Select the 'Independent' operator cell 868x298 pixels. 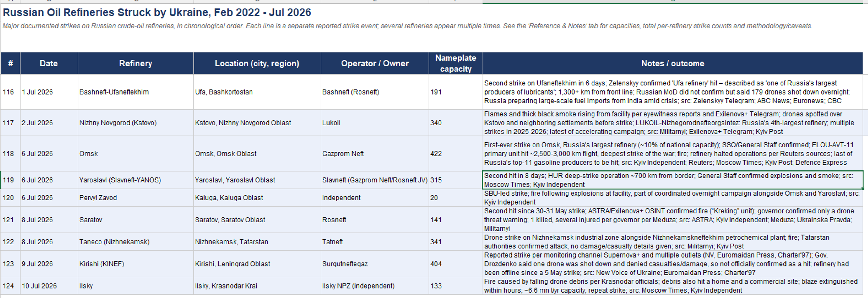(375, 198)
